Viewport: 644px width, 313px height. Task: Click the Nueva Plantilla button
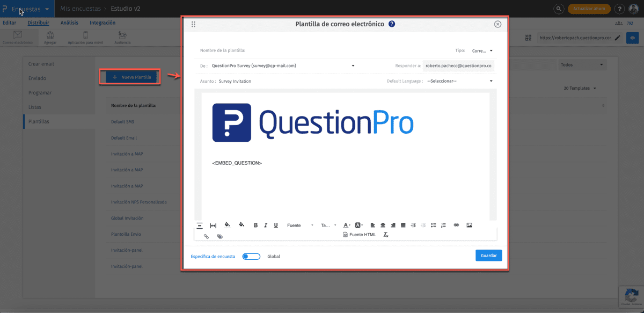(129, 76)
